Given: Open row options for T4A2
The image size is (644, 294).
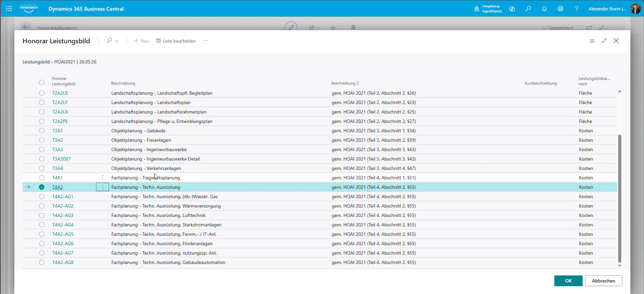Looking at the screenshot, I should click(103, 187).
